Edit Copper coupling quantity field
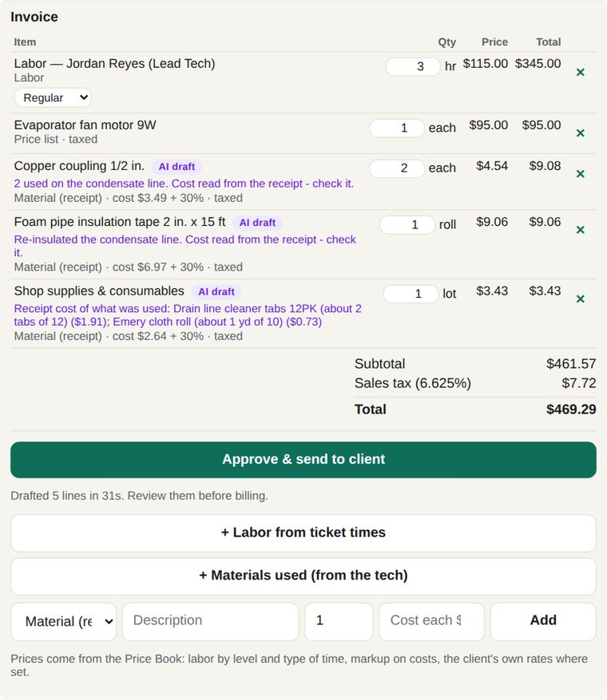 coord(397,168)
